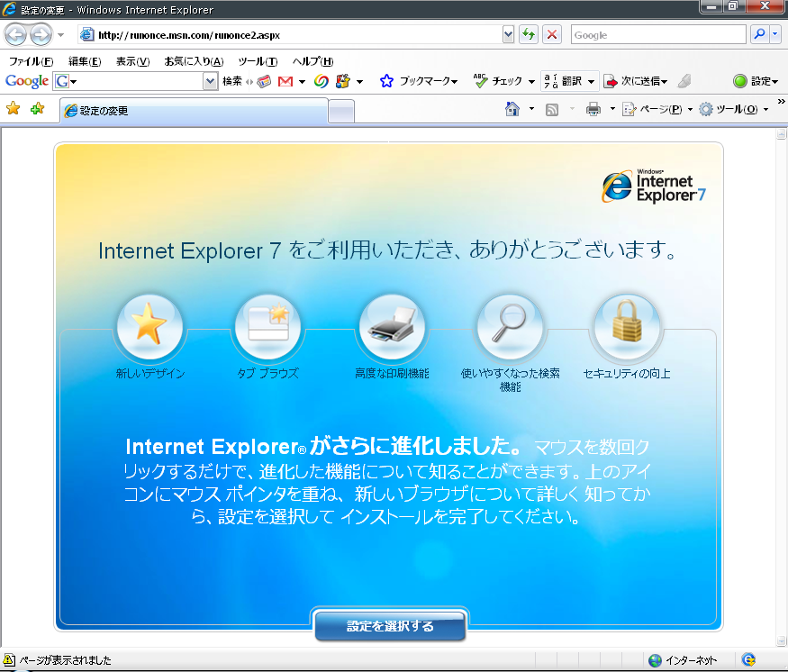Screen dimensions: 788x672
Task: Expand the address bar URL dropdown
Action: click(x=509, y=35)
